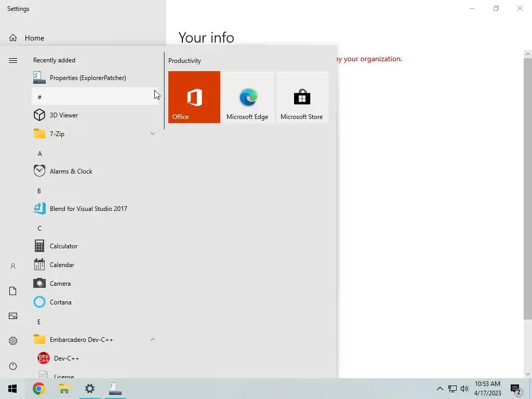Click the Settings window vertical scrollbar
Screen dimensions: 532x399
tap(528, 188)
